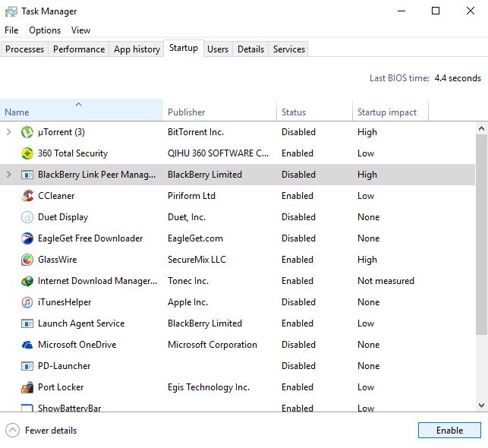Click the GlassWire icon
488x448 pixels.
tap(27, 260)
